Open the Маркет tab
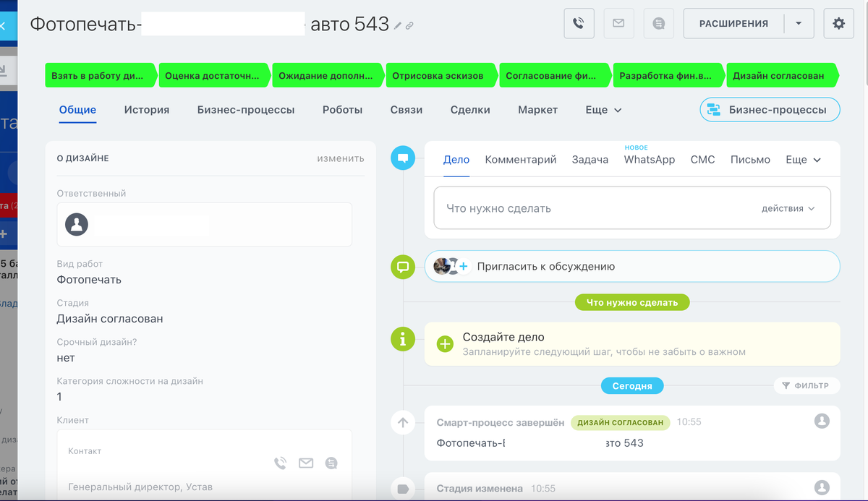Image resolution: width=868 pixels, height=501 pixels. (537, 110)
